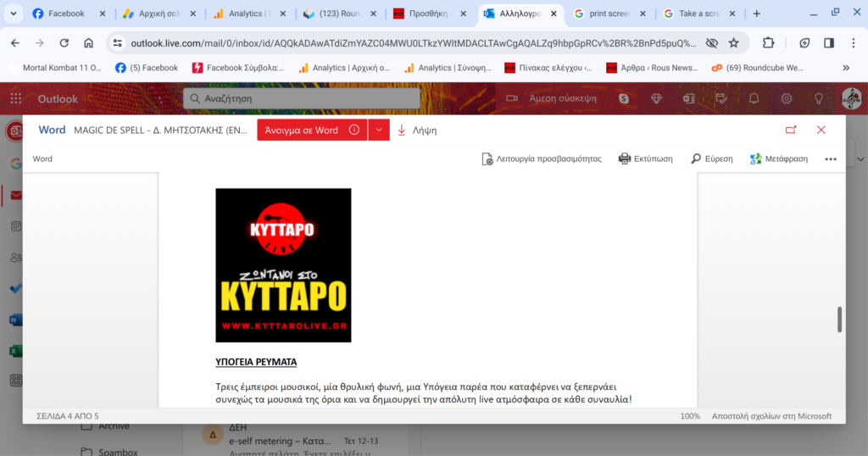Open Calendar icon in Outlook sidebar

[x=16, y=226]
